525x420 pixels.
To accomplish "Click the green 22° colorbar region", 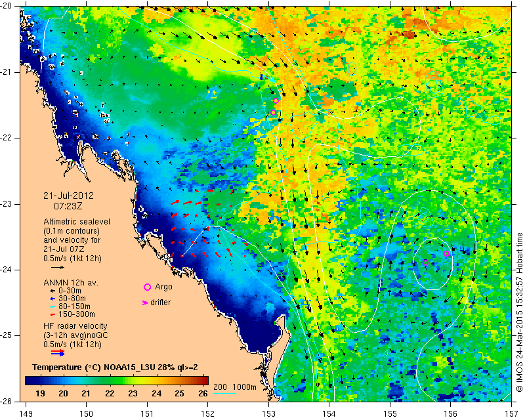I will pos(110,381).
